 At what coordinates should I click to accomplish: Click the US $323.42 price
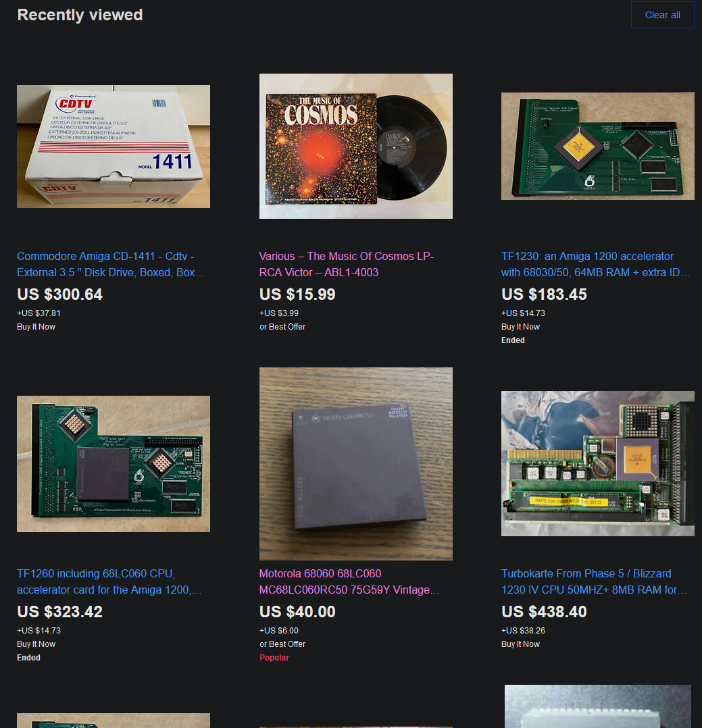click(60, 612)
